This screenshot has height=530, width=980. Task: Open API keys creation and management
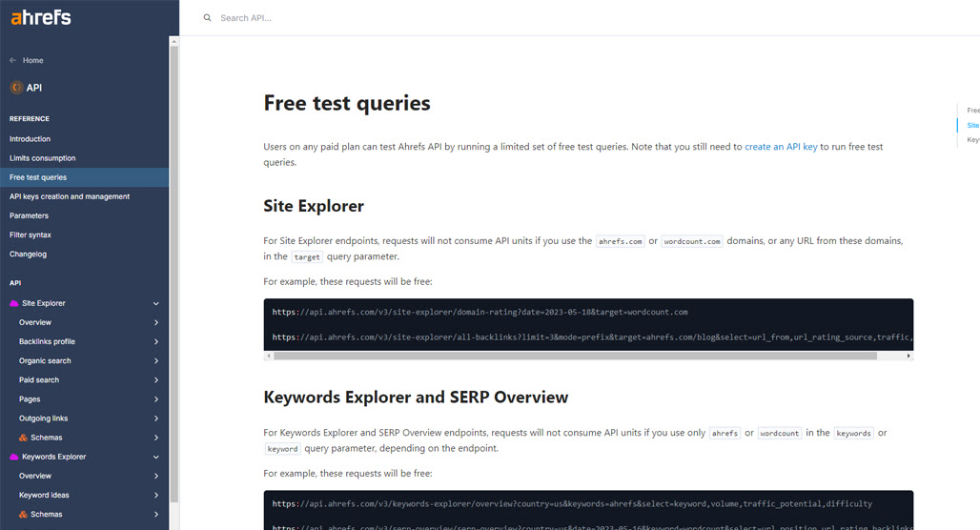tap(70, 196)
